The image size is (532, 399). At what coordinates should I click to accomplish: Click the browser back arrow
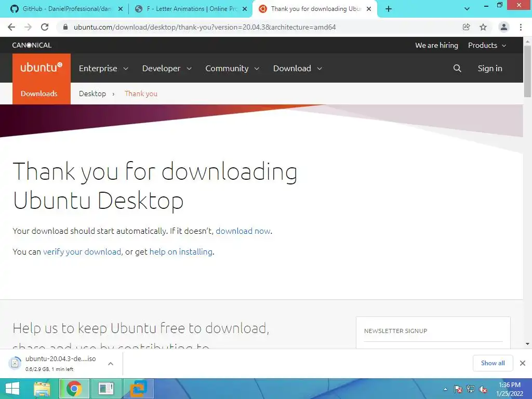coord(11,27)
